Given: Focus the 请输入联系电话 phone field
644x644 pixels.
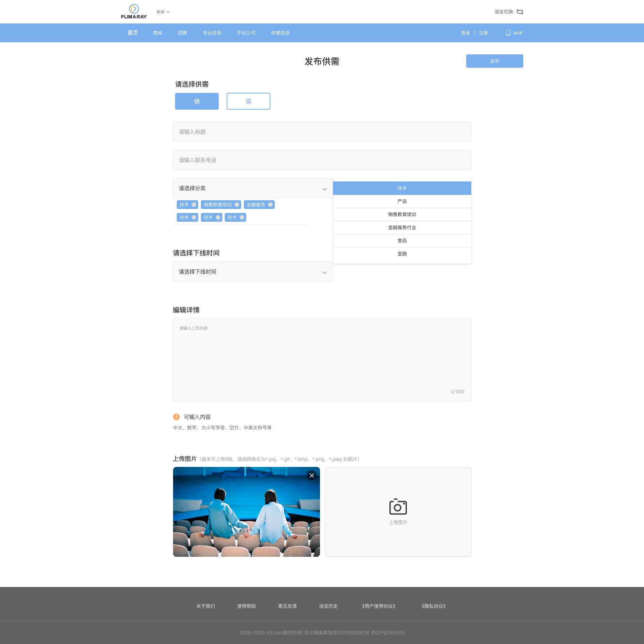Looking at the screenshot, I should (x=322, y=160).
